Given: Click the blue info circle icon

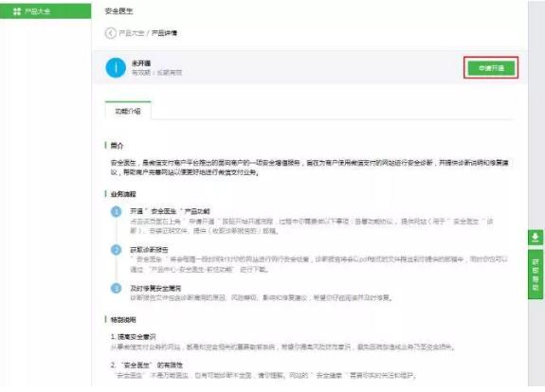Looking at the screenshot, I should tap(116, 68).
